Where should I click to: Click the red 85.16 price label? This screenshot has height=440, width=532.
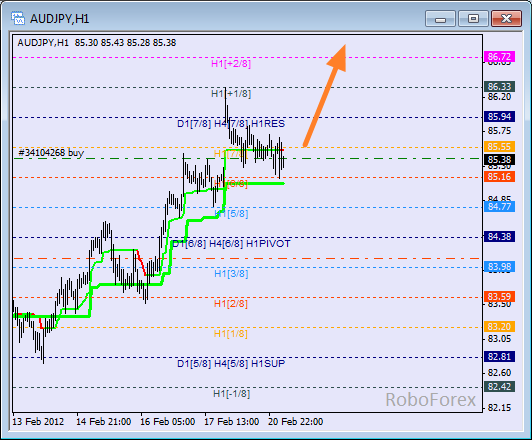[x=499, y=176]
